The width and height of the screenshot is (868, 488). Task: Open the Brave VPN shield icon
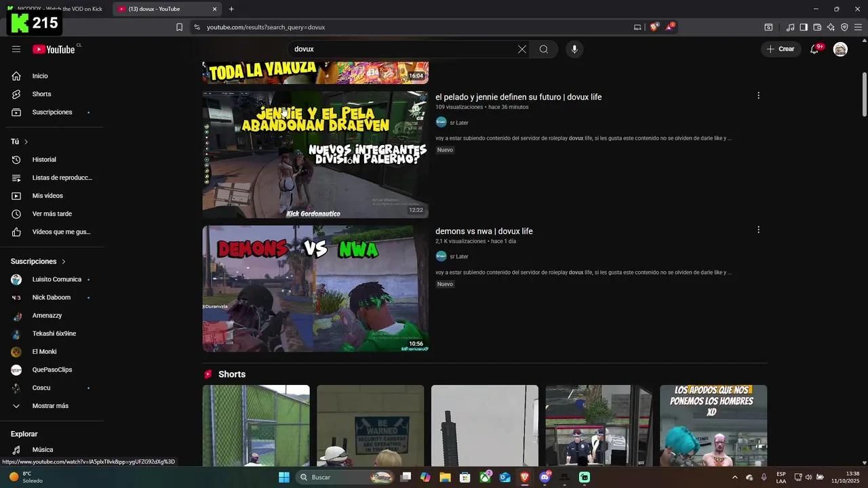[x=844, y=27]
